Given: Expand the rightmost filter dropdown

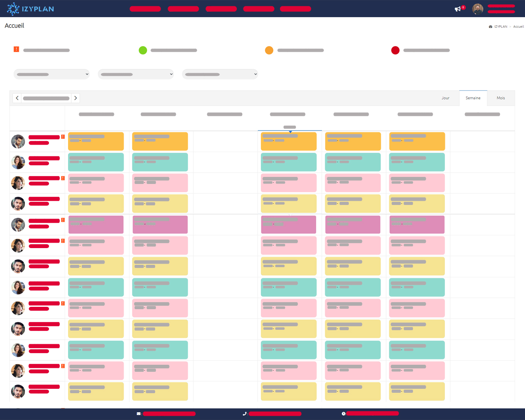Looking at the screenshot, I should coord(220,74).
